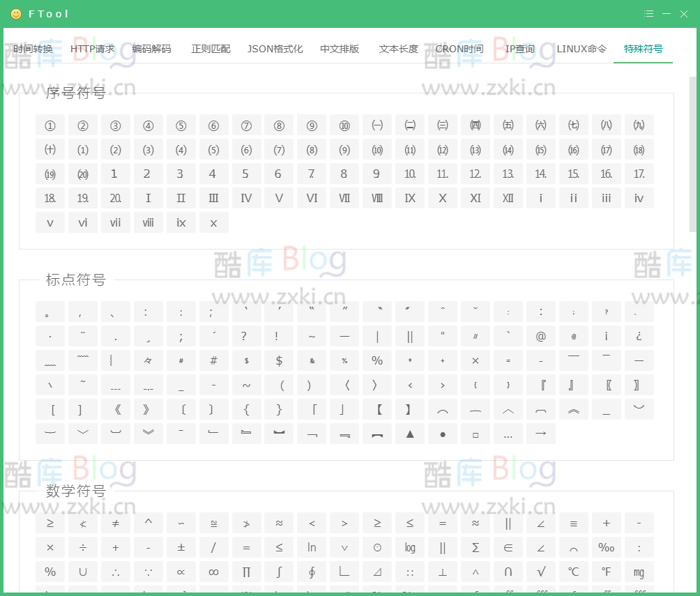The image size is (700, 596).
Task: Click the not-equal ≠ symbol
Action: pos(115,523)
